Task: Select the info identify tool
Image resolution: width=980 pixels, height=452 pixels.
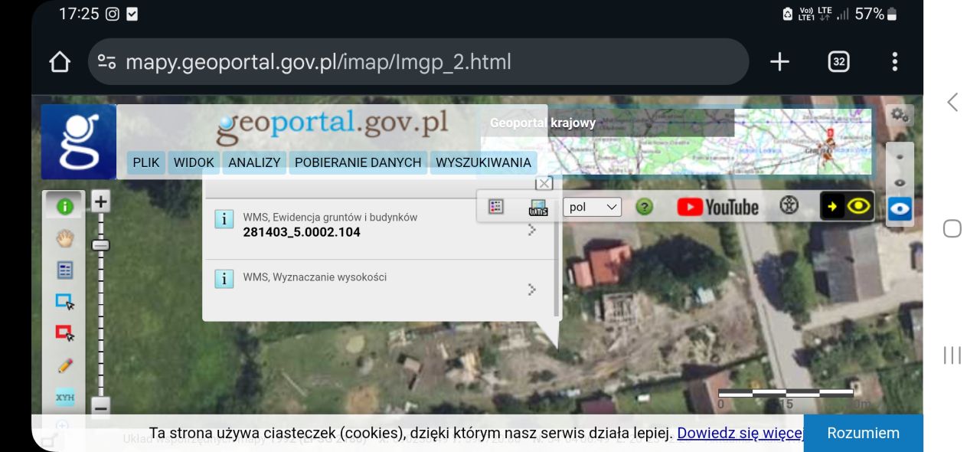Action: 65,205
